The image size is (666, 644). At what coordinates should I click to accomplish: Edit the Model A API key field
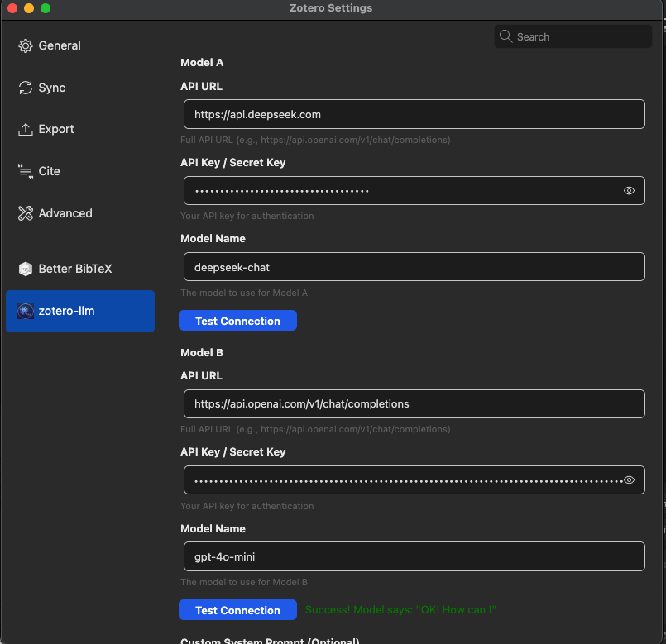(414, 191)
